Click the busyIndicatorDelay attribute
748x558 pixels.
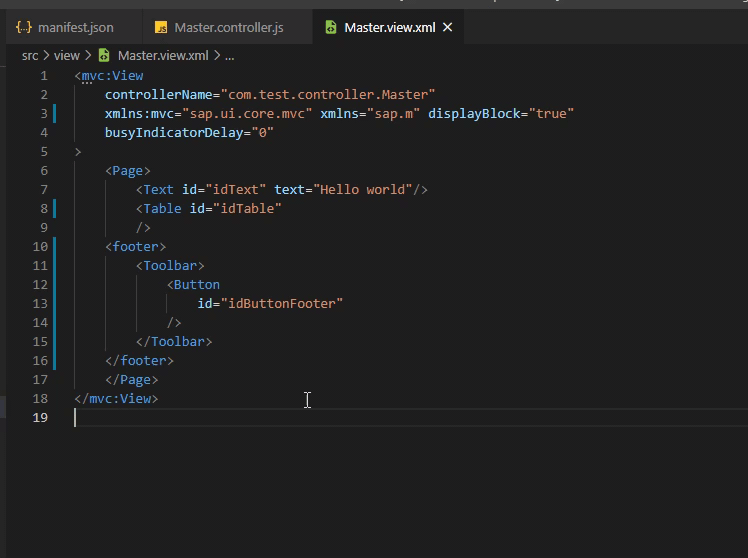pyautogui.click(x=174, y=133)
